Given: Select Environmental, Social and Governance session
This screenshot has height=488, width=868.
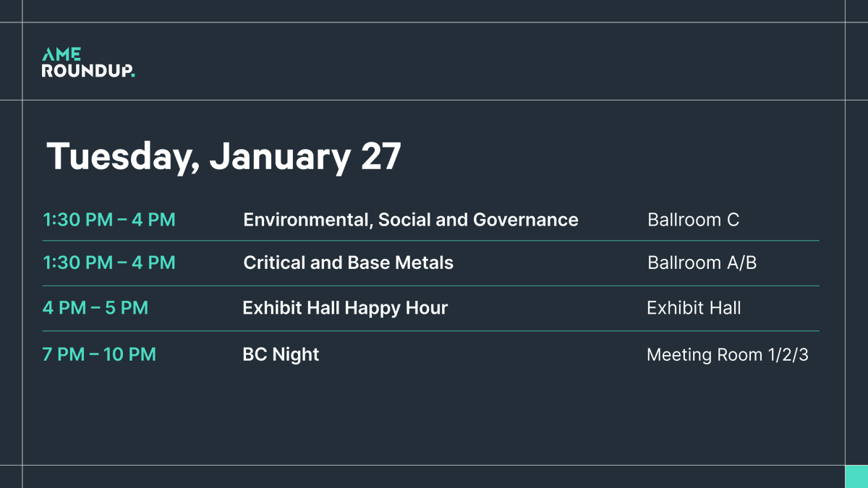Looking at the screenshot, I should click(x=410, y=220).
